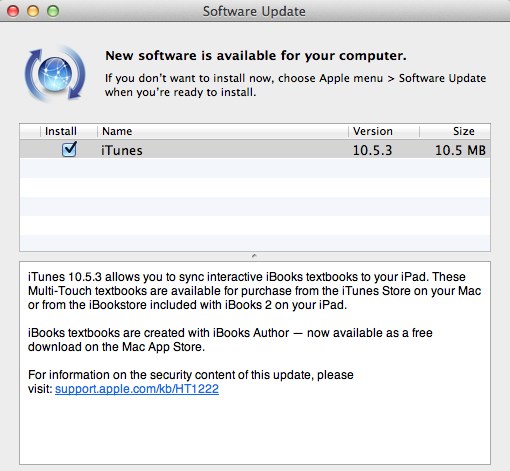Click the pane splitter handle above description
The height and width of the screenshot is (471, 510).
254,256
